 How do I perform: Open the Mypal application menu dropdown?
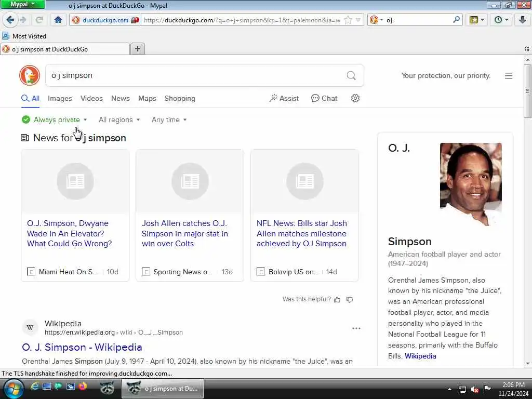pos(22,4)
